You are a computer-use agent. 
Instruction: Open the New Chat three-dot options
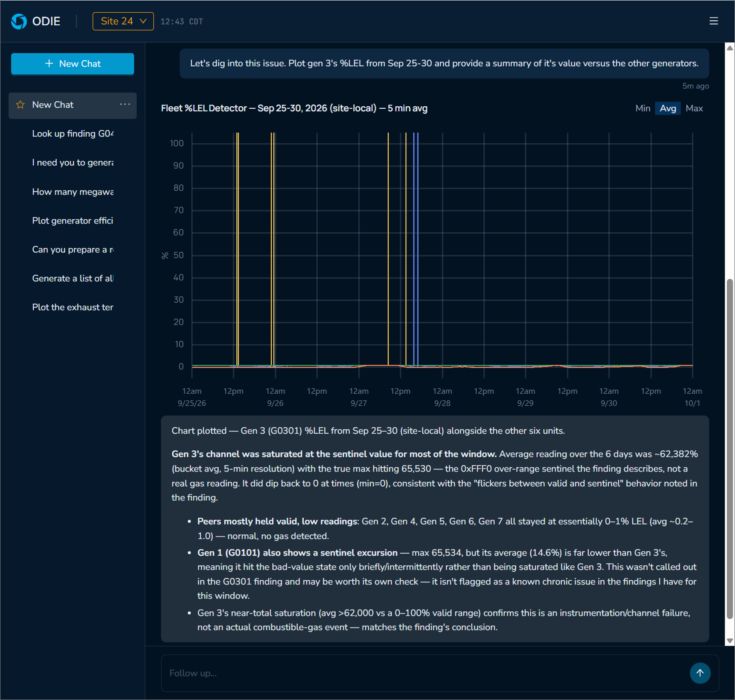click(125, 104)
